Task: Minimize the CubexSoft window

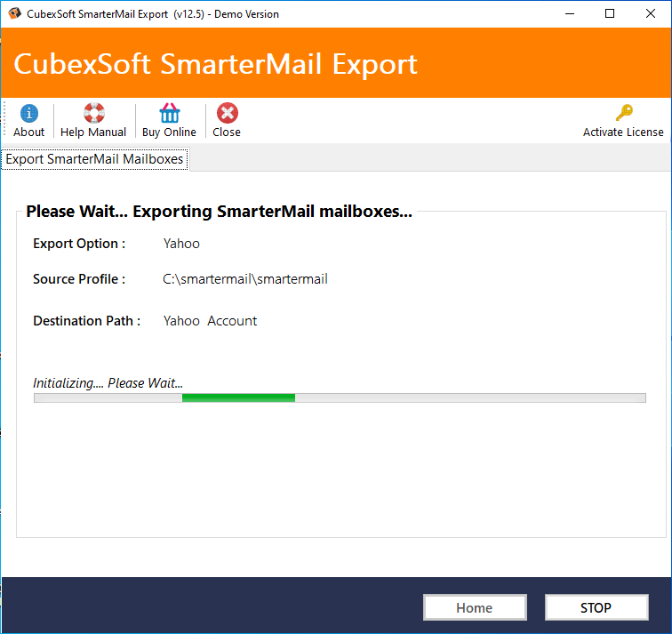Action: point(570,13)
